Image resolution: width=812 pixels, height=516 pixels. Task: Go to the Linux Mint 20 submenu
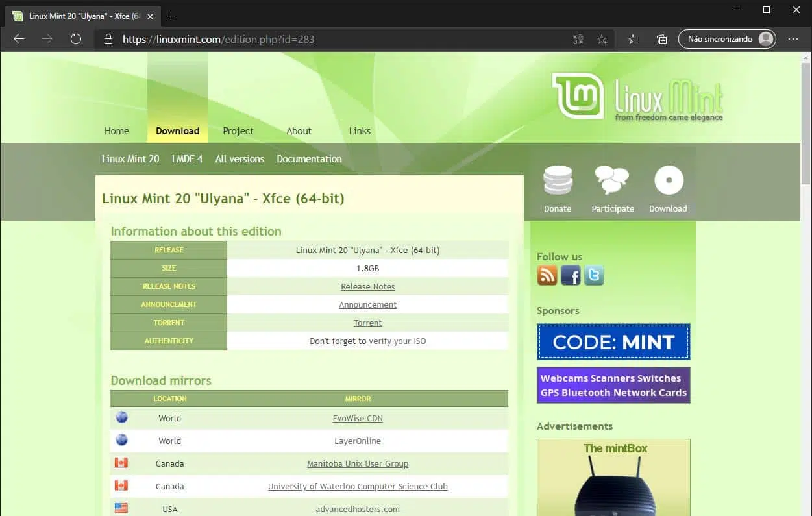pyautogui.click(x=130, y=158)
